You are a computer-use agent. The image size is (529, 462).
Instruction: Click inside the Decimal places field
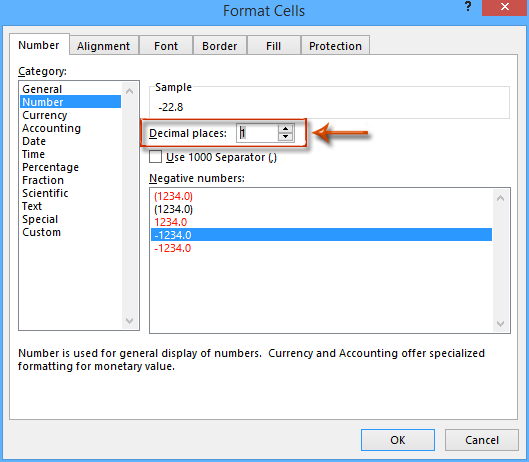point(257,133)
